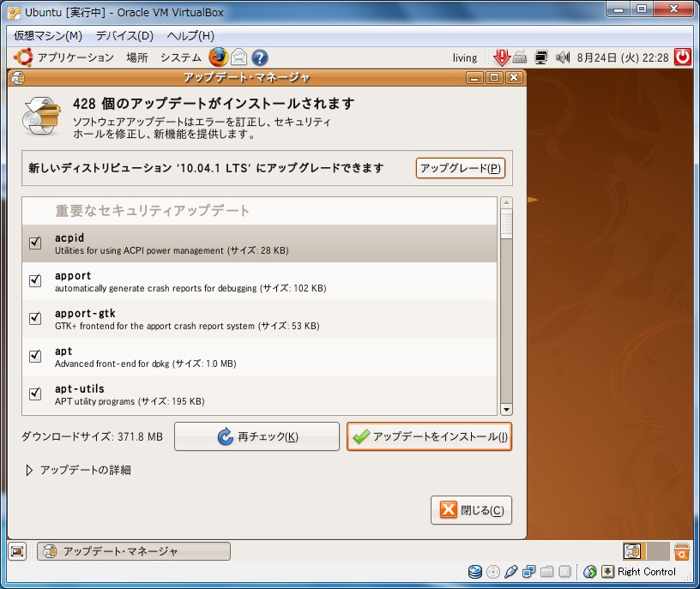Click VirtualBox virtualization status icon

click(564, 572)
